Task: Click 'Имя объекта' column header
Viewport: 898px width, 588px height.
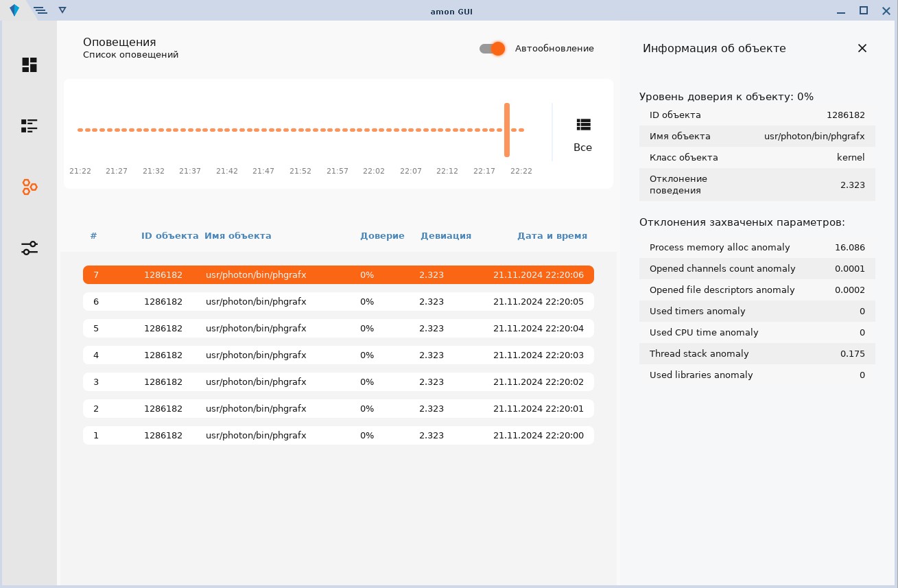Action: coord(237,236)
